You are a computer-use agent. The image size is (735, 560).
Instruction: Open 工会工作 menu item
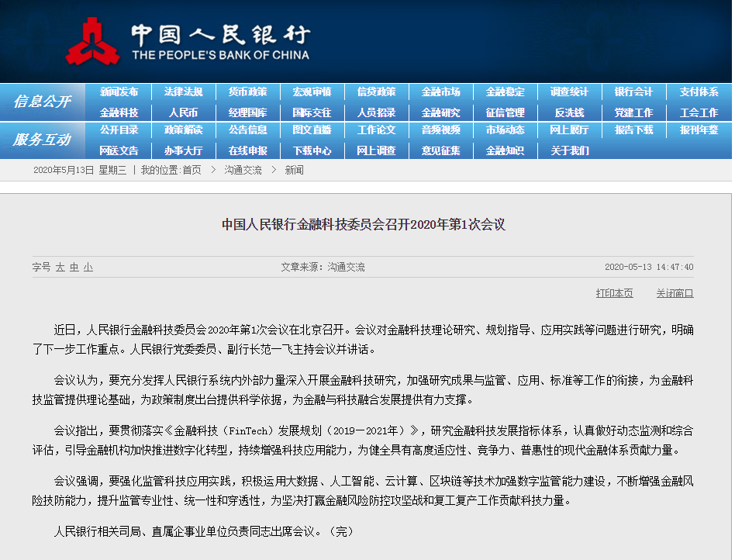tap(699, 112)
